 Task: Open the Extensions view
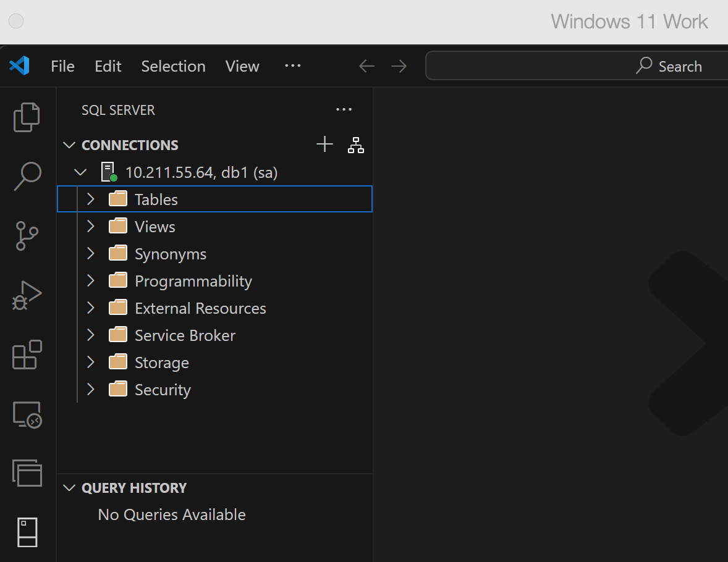27,355
